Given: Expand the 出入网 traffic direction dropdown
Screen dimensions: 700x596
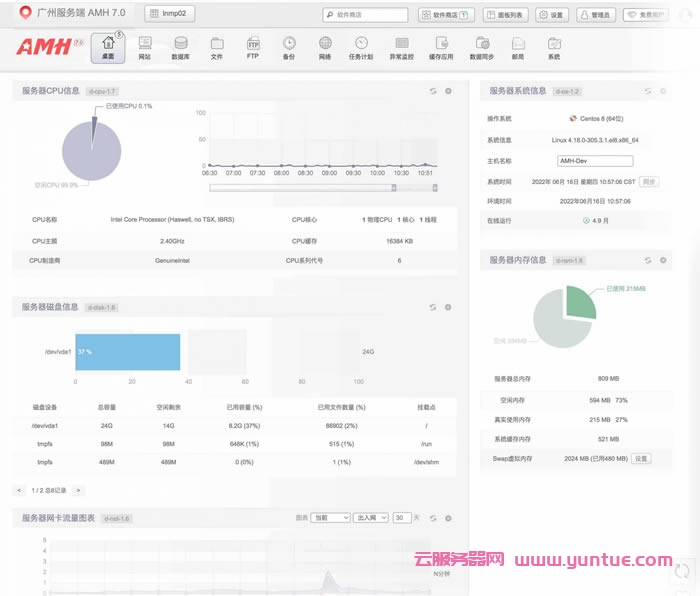Looking at the screenshot, I should [371, 518].
